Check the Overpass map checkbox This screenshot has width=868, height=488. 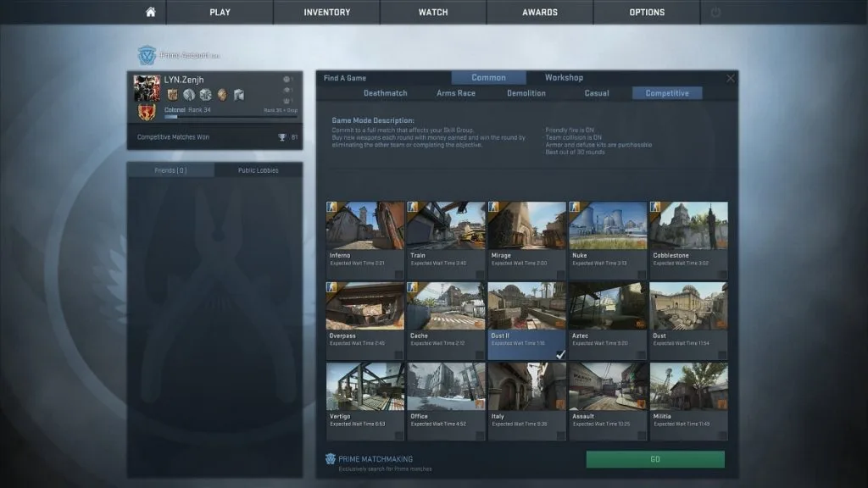coord(398,355)
